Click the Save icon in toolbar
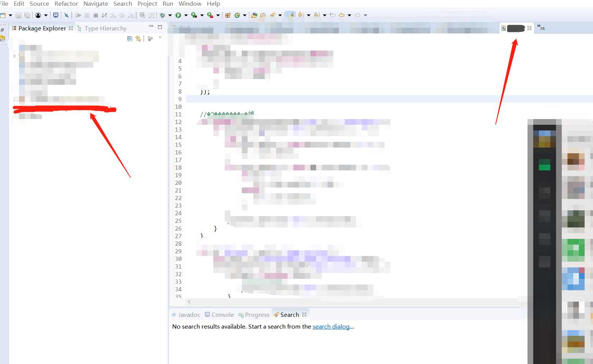The width and height of the screenshot is (593, 364). 18,15
